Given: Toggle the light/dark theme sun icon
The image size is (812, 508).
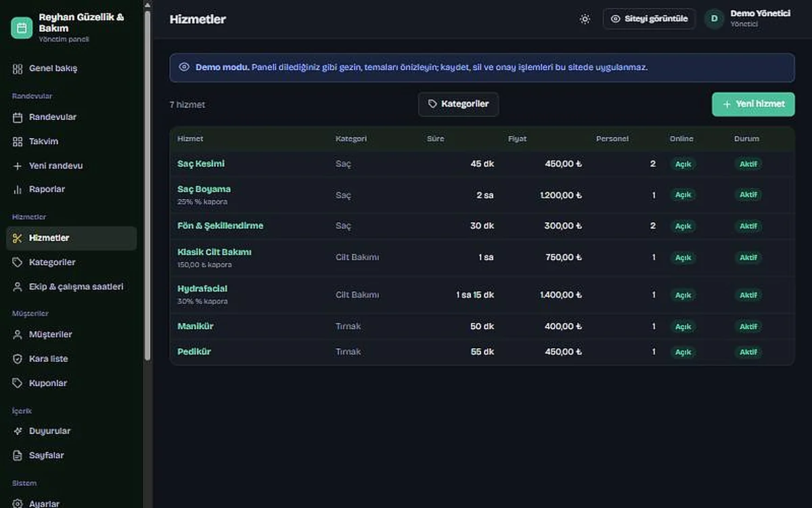Looking at the screenshot, I should coord(585,19).
